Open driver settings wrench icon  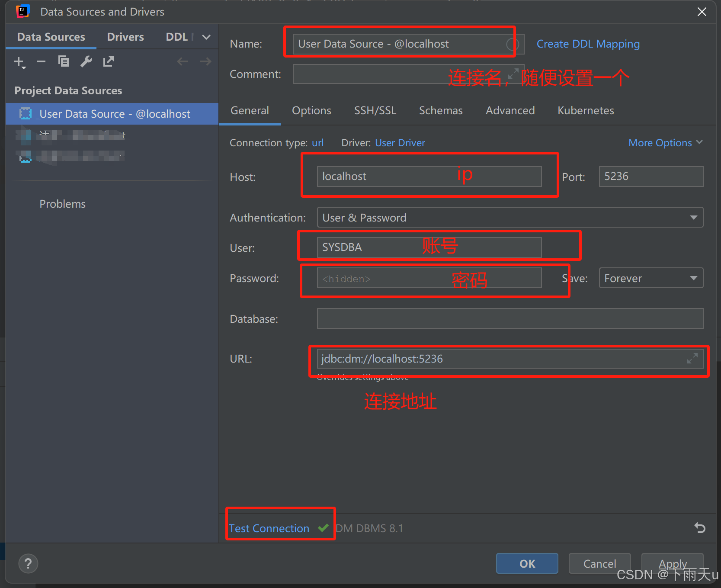[86, 62]
